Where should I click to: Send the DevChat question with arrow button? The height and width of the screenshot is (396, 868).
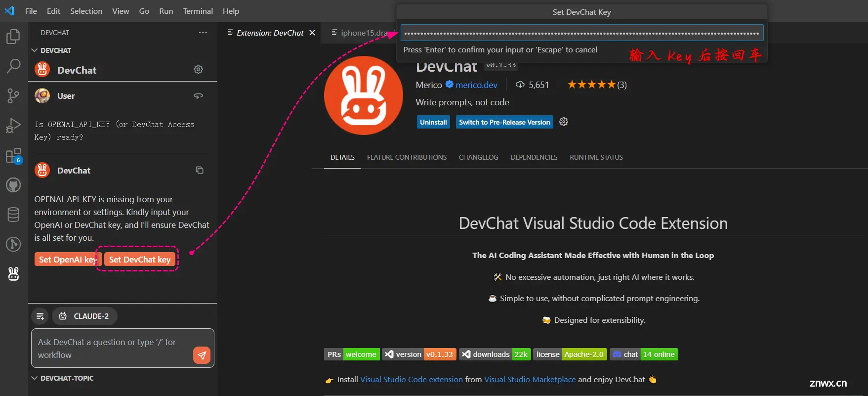[x=202, y=355]
